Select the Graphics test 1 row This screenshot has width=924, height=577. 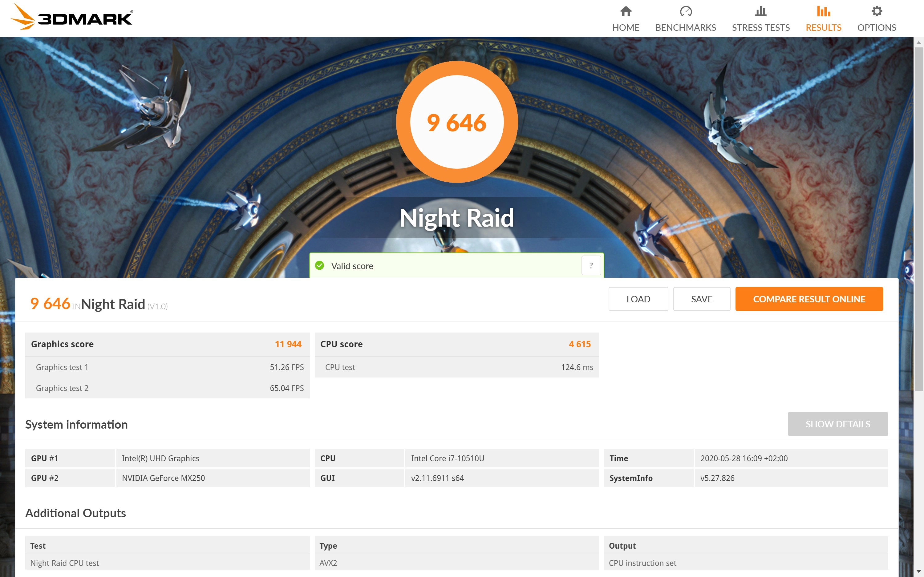(167, 367)
